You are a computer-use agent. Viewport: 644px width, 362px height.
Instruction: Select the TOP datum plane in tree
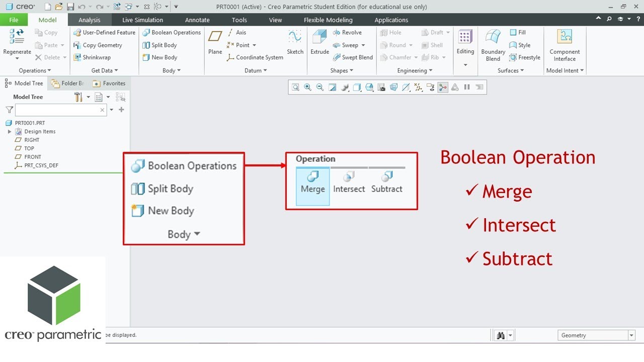(x=25, y=149)
